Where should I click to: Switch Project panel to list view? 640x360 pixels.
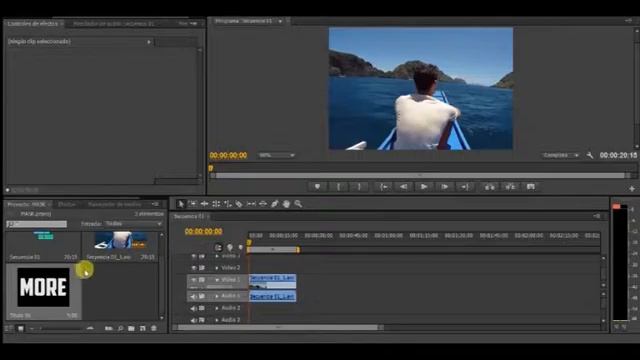[9, 328]
